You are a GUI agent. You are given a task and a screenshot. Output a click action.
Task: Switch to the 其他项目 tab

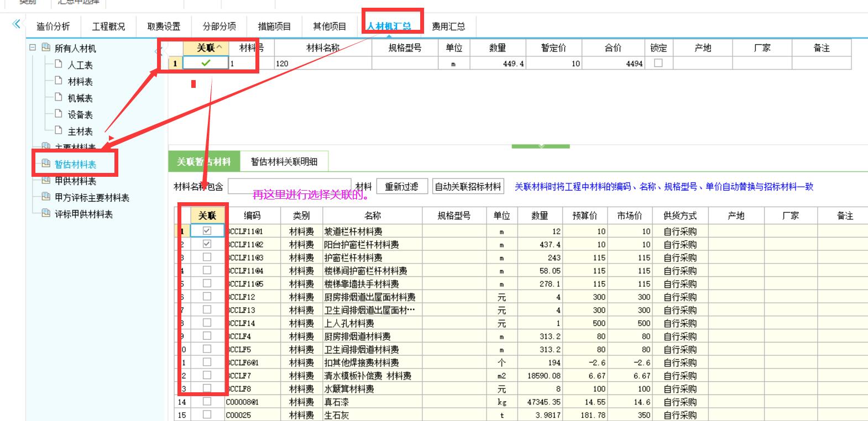(330, 26)
